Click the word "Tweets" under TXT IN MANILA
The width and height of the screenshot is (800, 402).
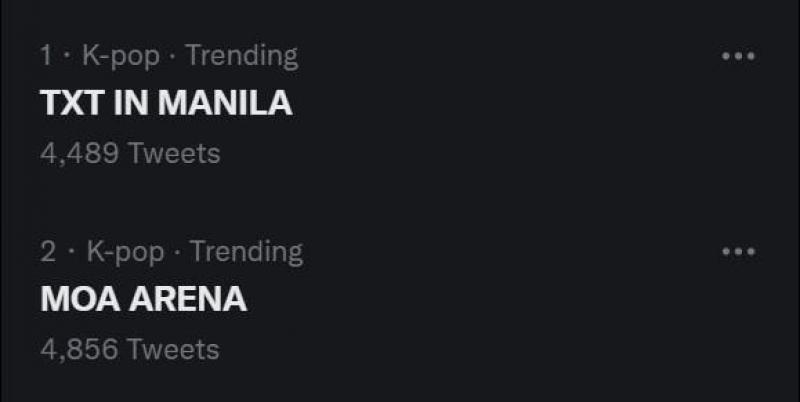pos(174,153)
